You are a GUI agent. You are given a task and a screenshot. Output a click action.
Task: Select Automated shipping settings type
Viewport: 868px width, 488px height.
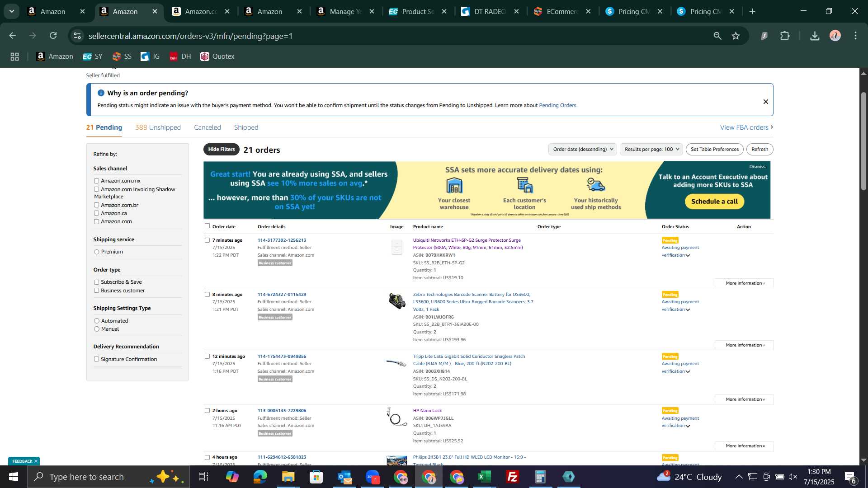[96, 321]
